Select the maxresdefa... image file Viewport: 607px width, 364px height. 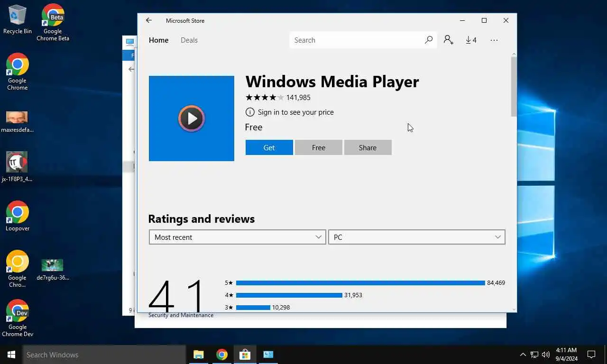point(18,122)
